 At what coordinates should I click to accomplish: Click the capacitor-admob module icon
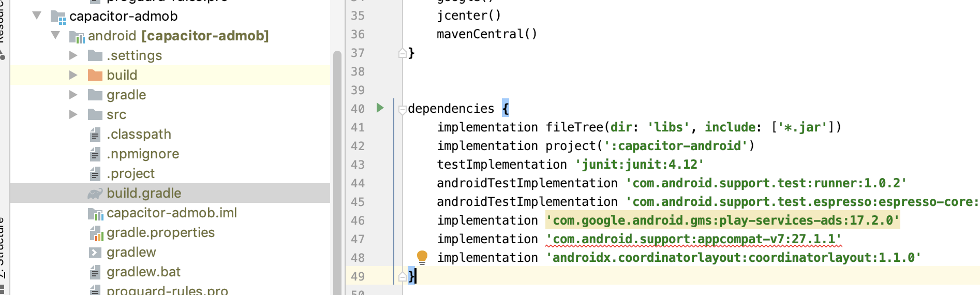pyautogui.click(x=58, y=17)
